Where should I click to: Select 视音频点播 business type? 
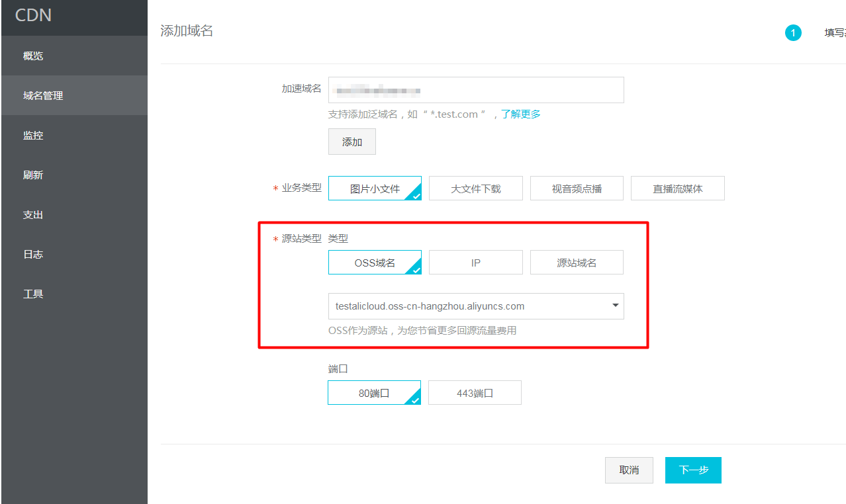tap(576, 188)
